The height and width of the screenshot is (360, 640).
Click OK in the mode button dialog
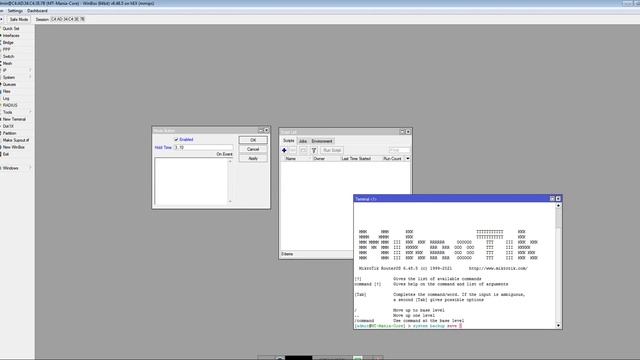pos(253,140)
